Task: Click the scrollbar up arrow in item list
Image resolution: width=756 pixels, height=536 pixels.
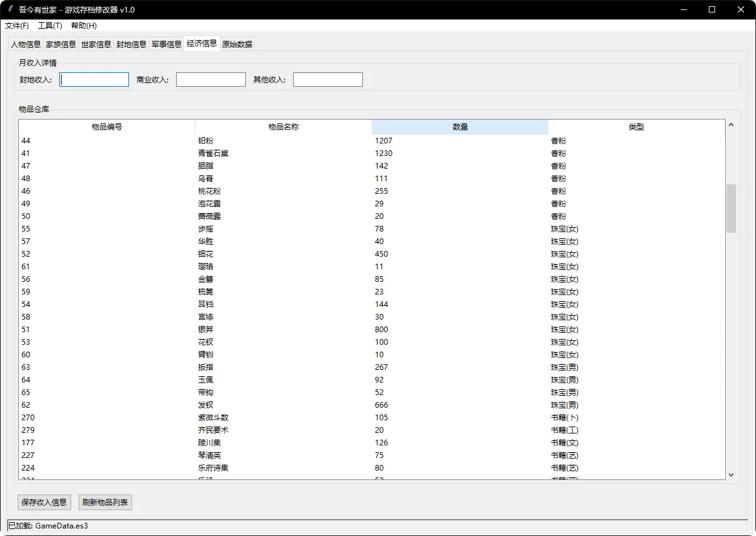Action: 731,125
